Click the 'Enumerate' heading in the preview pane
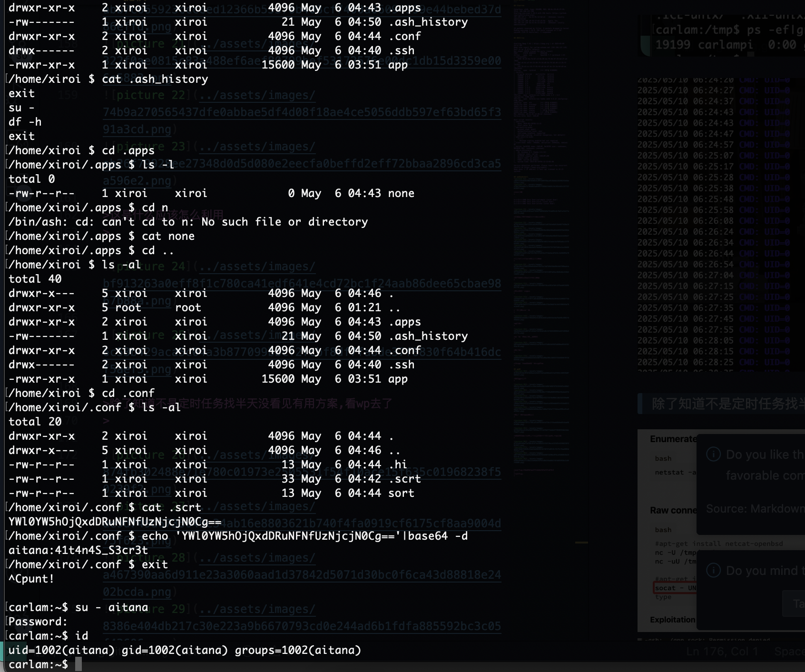The width and height of the screenshot is (805, 672). 673,439
